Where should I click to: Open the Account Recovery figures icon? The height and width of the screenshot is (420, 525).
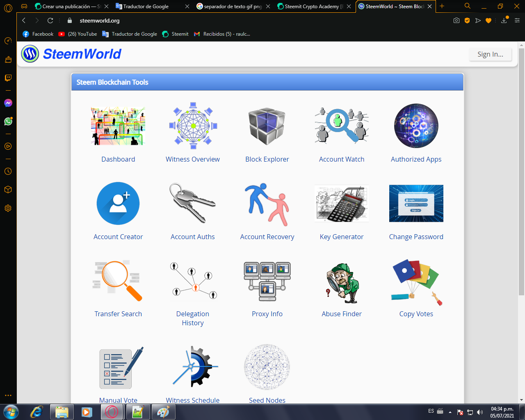[x=267, y=204]
